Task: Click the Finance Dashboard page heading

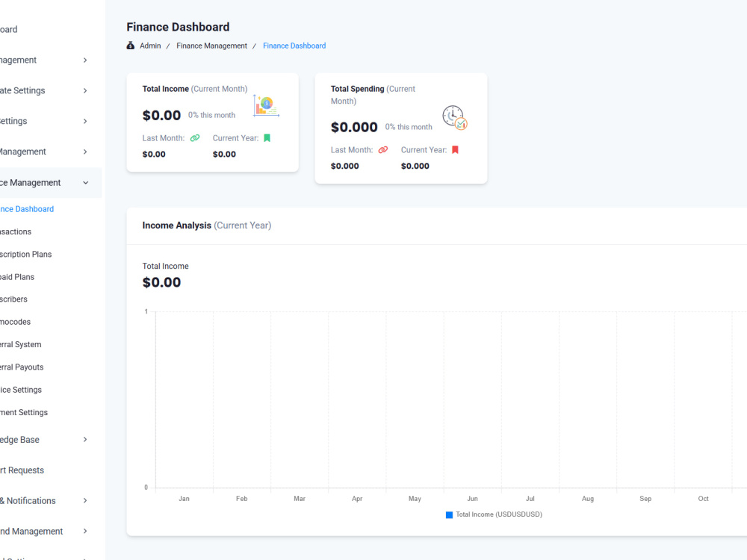Action: (x=179, y=27)
